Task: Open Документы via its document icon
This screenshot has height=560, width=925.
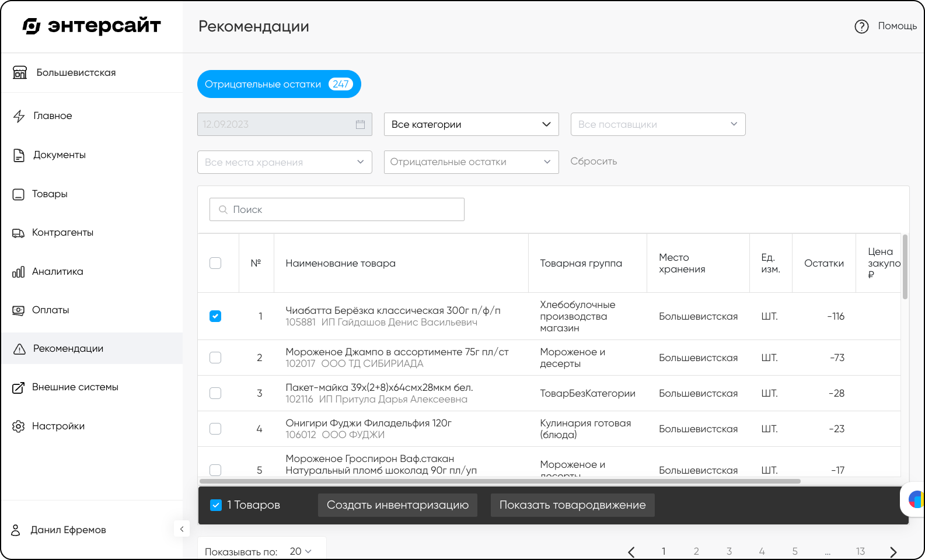Action: point(19,155)
